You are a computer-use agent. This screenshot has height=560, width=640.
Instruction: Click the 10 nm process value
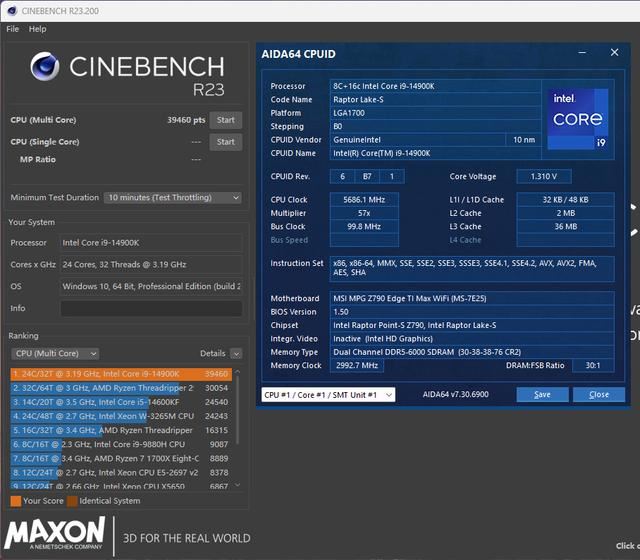click(x=524, y=140)
